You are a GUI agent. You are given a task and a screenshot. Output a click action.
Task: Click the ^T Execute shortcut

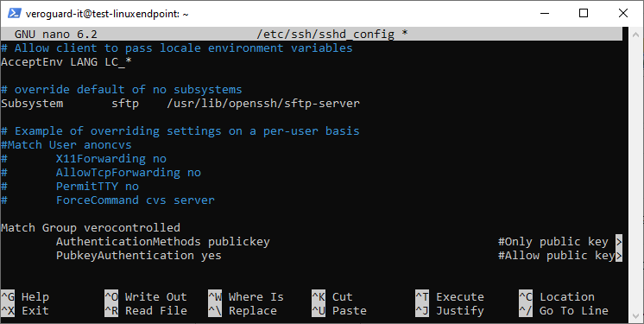[x=450, y=297]
